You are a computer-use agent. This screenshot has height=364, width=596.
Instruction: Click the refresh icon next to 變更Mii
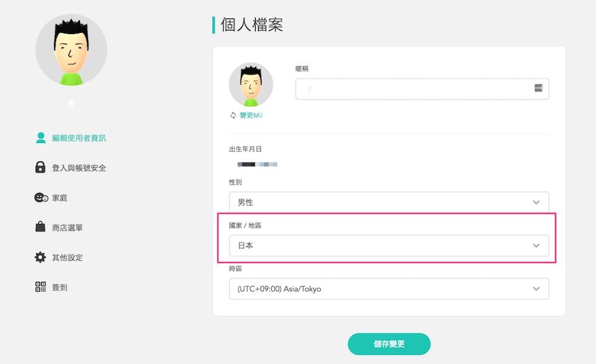pos(233,116)
